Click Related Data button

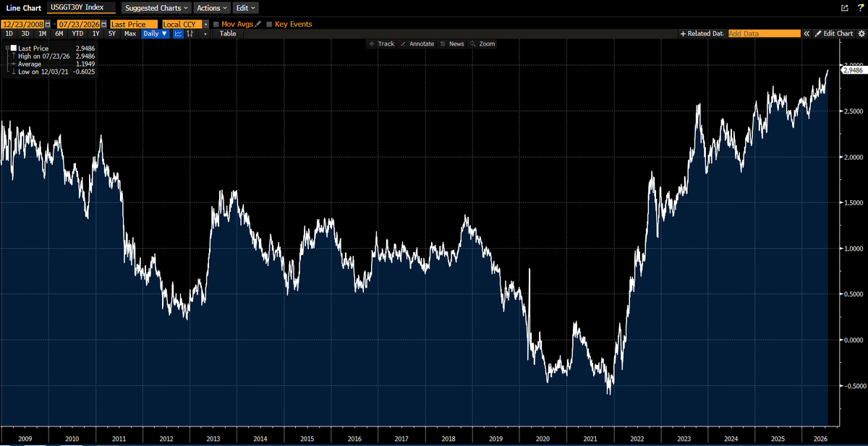coord(702,33)
